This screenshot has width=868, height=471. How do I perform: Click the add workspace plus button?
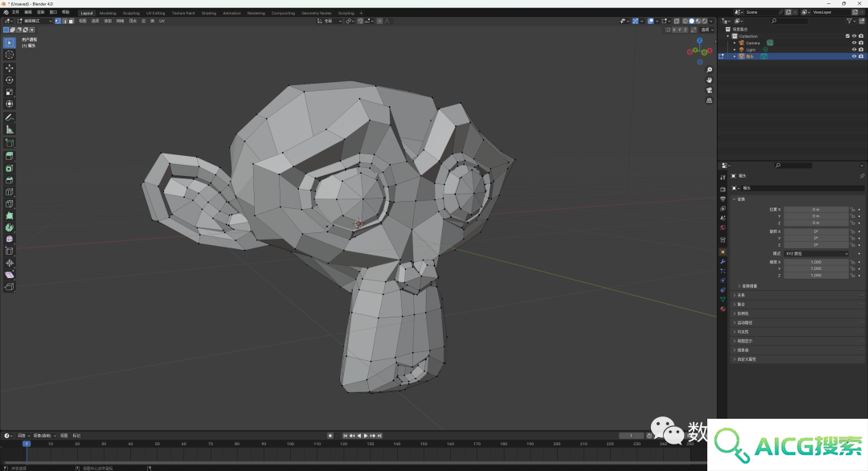coord(361,14)
